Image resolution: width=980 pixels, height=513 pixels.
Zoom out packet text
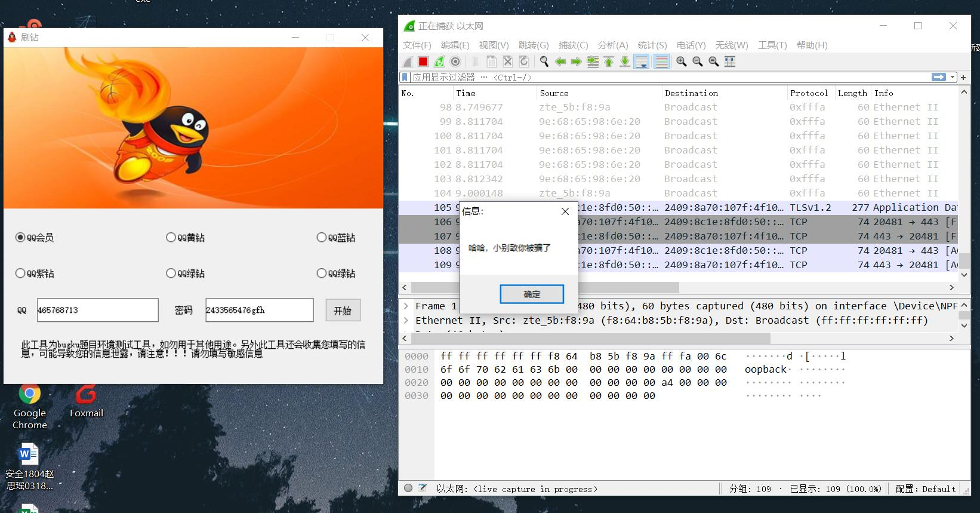click(x=697, y=62)
